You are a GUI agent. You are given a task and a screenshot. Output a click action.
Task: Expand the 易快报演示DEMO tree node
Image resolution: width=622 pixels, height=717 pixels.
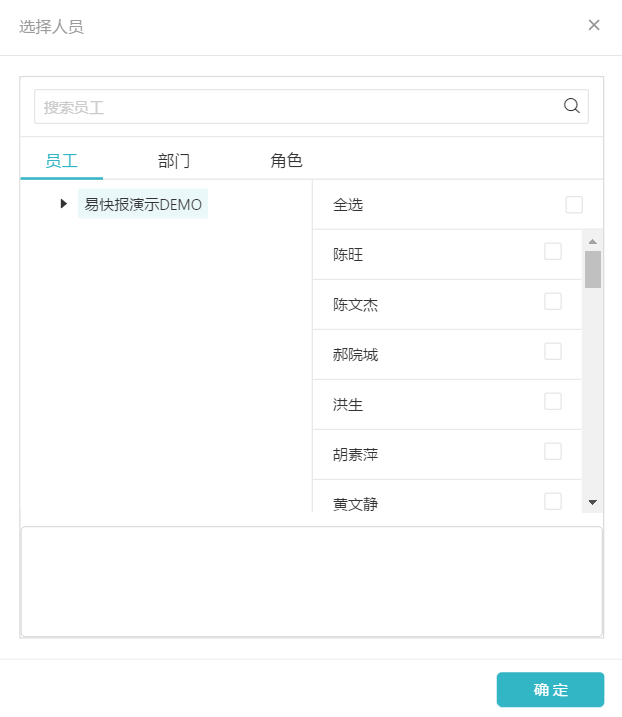click(x=64, y=203)
